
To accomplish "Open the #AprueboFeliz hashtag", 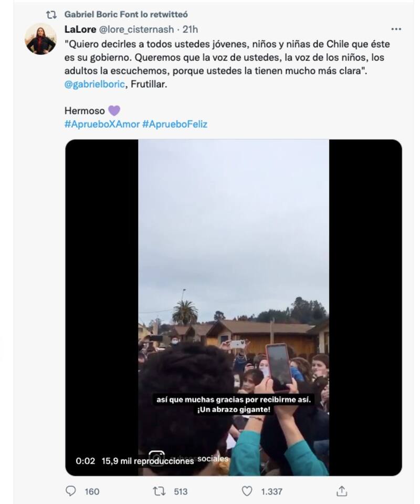I will (x=175, y=124).
